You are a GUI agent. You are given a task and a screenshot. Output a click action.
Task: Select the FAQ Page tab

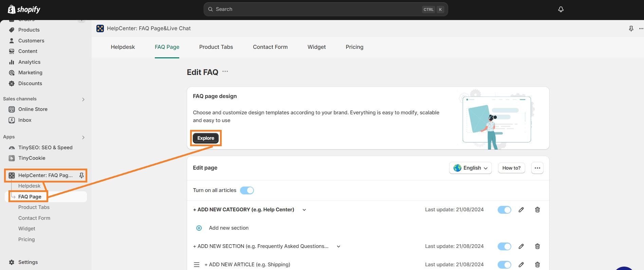167,47
